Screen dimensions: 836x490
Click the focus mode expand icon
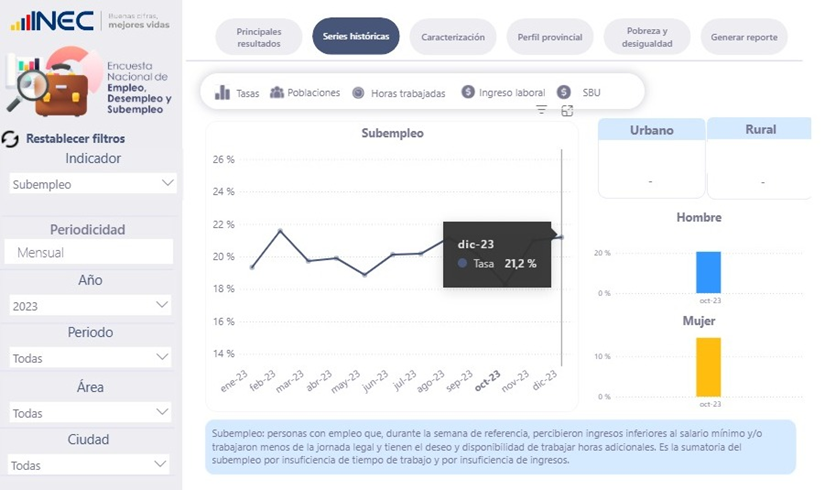tap(567, 110)
